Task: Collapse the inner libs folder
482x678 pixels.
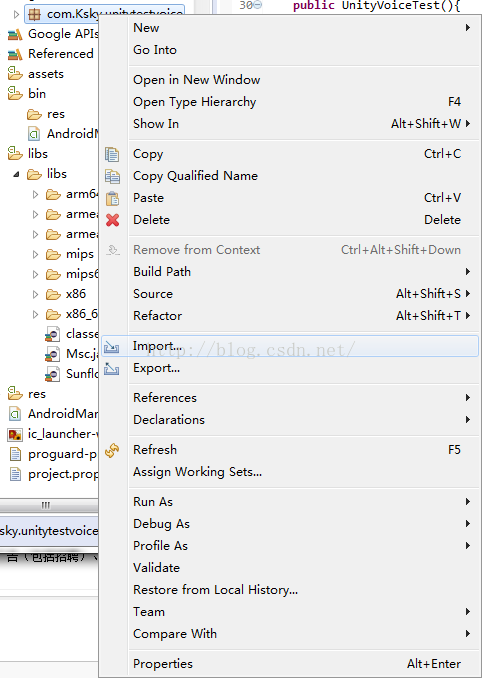Action: [x=16, y=174]
